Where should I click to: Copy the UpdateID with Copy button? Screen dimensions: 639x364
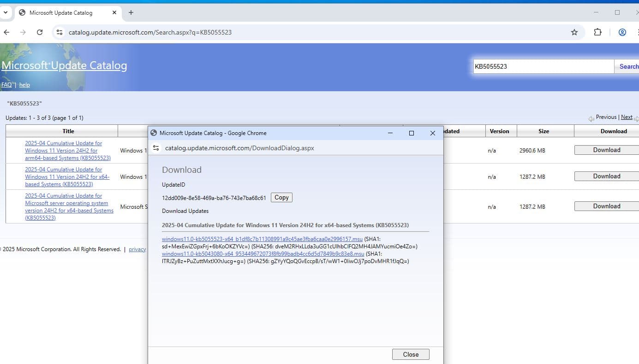coord(281,197)
